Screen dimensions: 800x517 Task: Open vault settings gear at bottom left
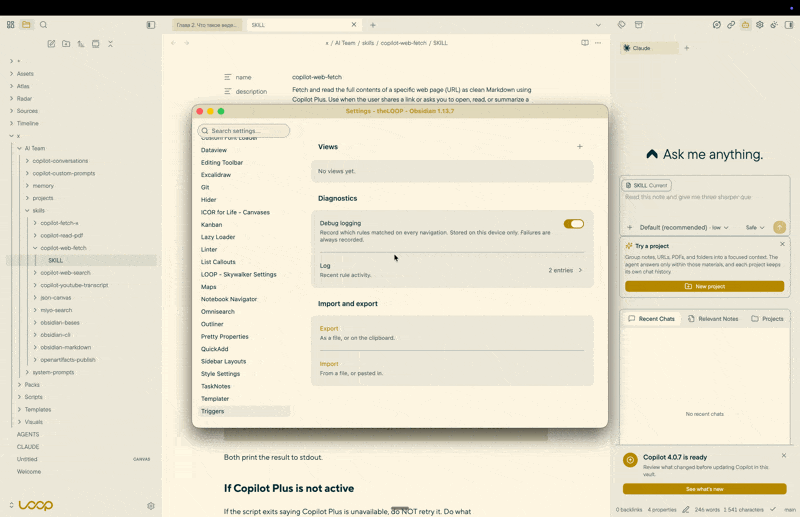click(x=151, y=506)
